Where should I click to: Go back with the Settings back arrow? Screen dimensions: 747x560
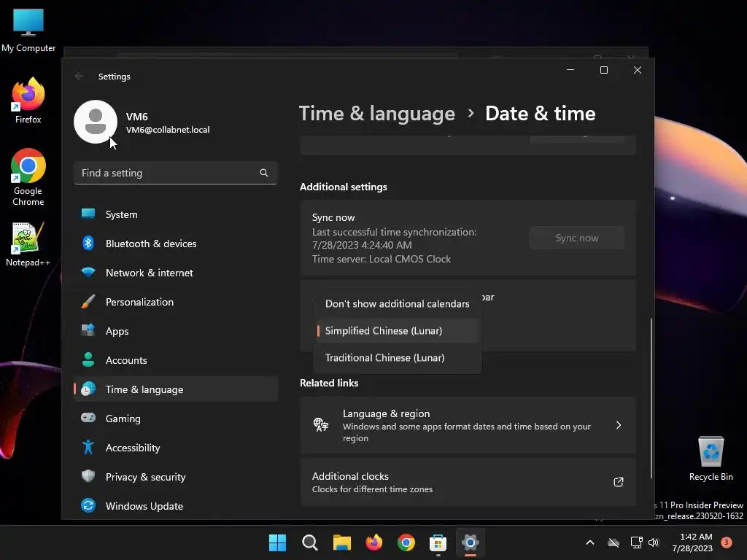[x=79, y=76]
